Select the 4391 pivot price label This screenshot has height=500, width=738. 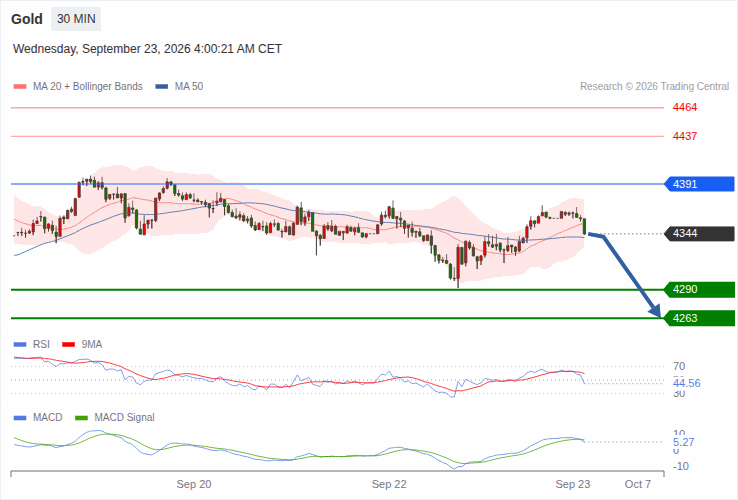click(x=699, y=184)
